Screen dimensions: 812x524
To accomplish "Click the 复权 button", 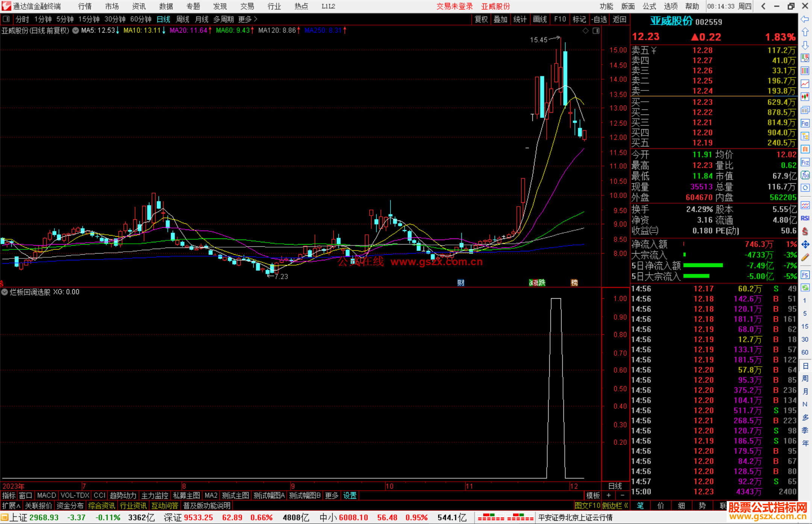I will pyautogui.click(x=481, y=19).
